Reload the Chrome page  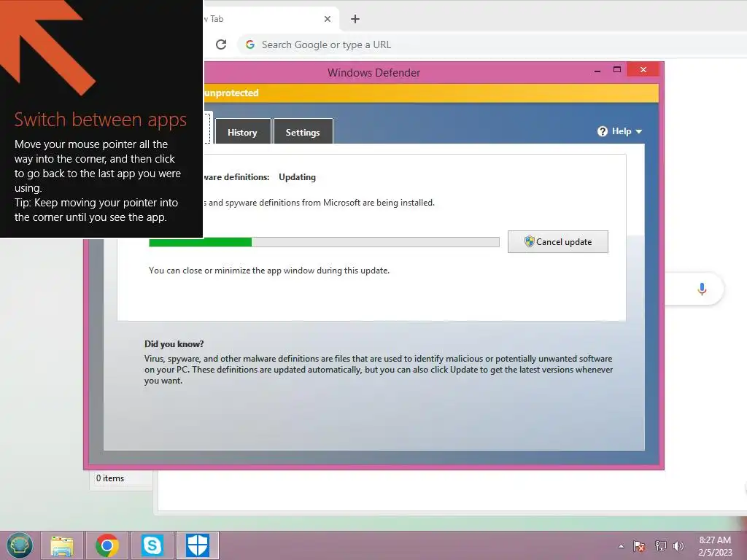[221, 44]
